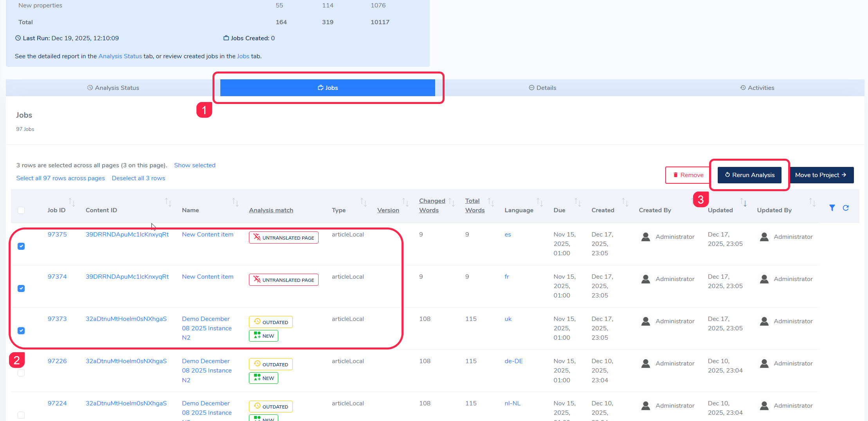This screenshot has width=868, height=421.
Task: Click the Show selected link
Action: 195,165
